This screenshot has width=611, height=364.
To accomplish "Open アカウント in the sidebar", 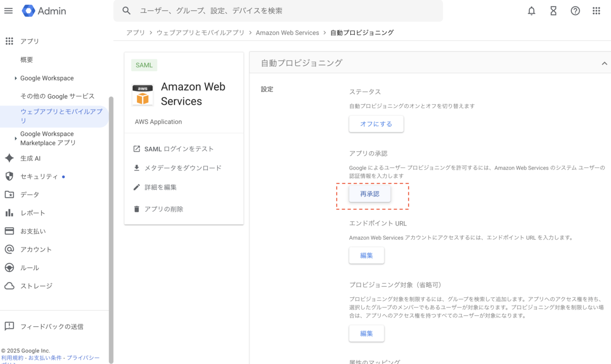I will 36,249.
